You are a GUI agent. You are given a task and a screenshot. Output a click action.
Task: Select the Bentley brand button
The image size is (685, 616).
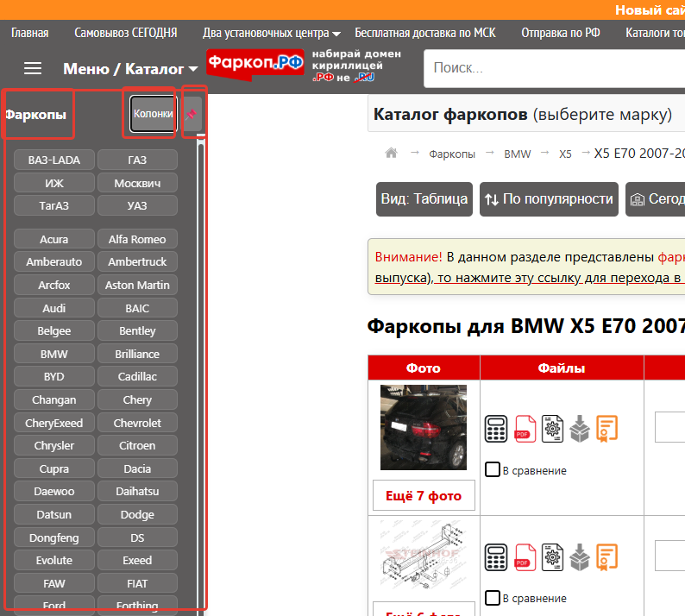(137, 330)
